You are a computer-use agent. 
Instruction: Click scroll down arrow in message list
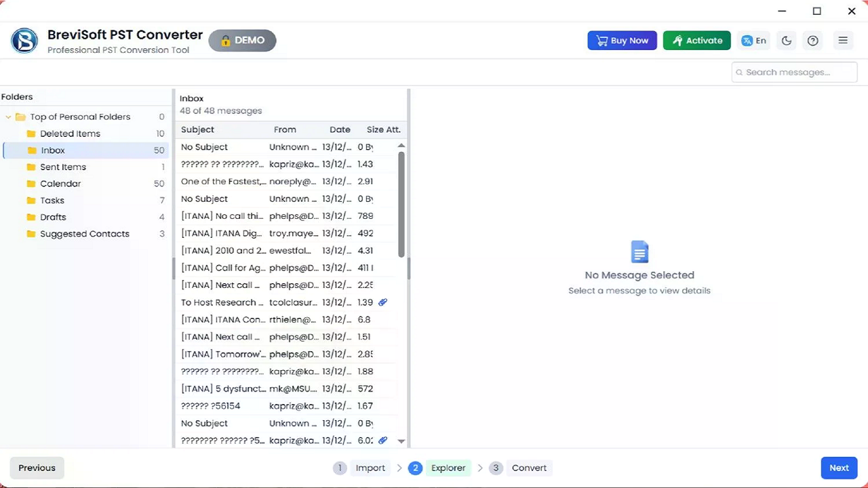401,441
